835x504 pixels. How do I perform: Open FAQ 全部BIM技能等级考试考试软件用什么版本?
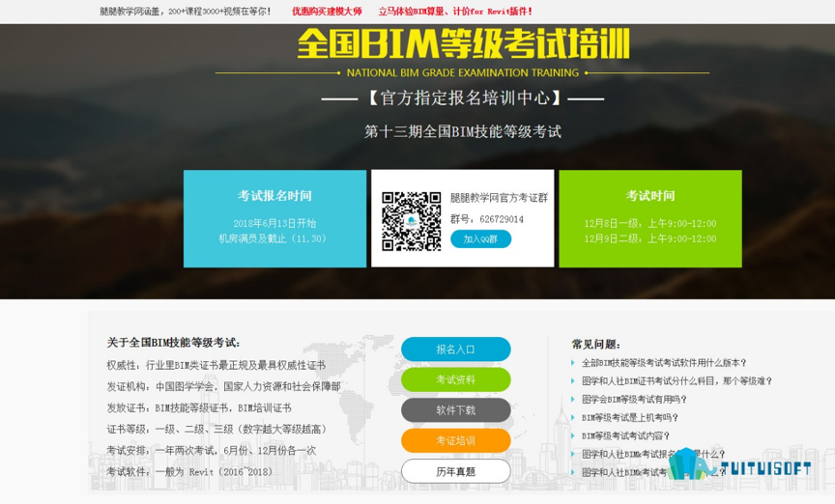(x=664, y=363)
